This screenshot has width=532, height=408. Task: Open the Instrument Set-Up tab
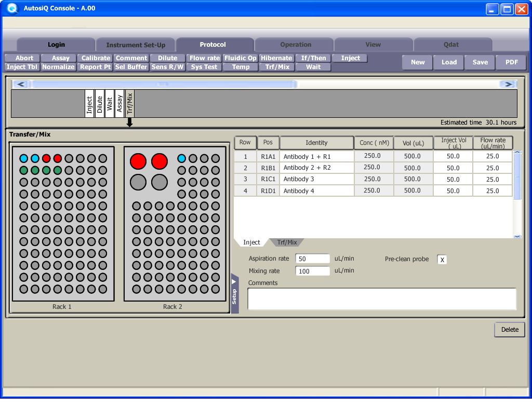coord(136,45)
